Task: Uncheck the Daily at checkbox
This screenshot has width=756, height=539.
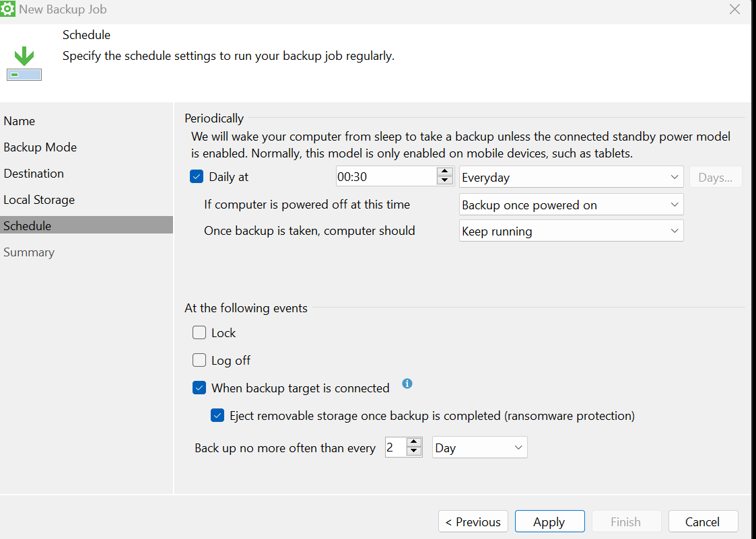Action: 197,177
